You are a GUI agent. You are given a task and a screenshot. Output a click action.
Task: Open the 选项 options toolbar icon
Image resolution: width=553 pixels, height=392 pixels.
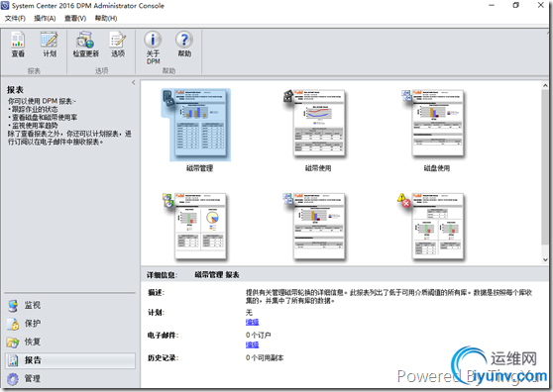118,44
